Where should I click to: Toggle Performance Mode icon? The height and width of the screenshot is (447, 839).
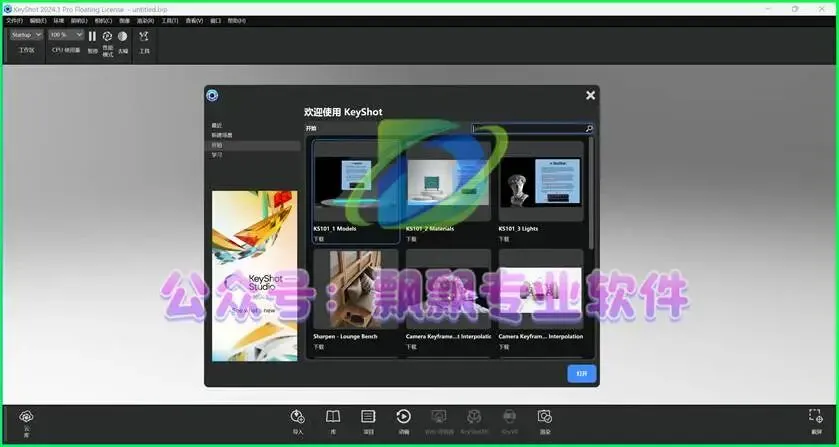(108, 36)
